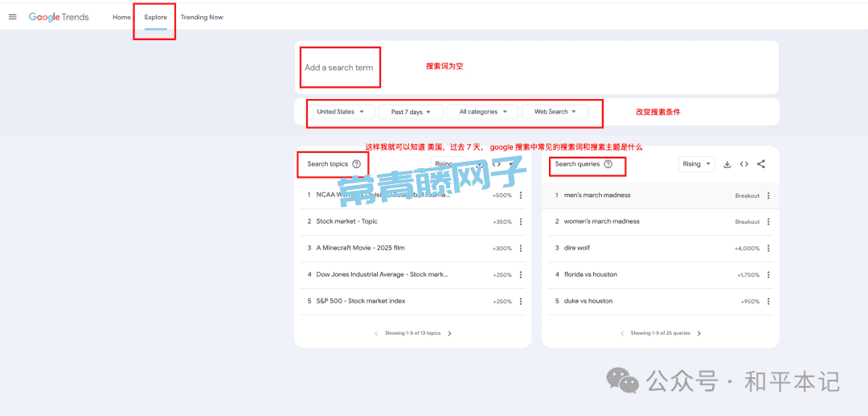
Task: Click the Google Trends logo
Action: pos(59,17)
